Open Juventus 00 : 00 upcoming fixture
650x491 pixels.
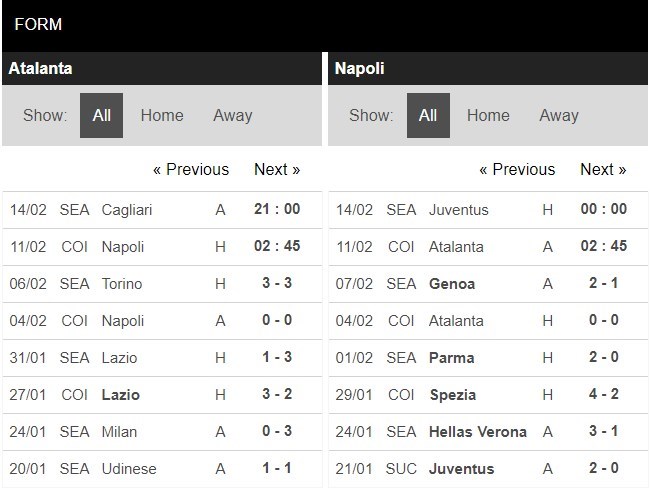603,210
